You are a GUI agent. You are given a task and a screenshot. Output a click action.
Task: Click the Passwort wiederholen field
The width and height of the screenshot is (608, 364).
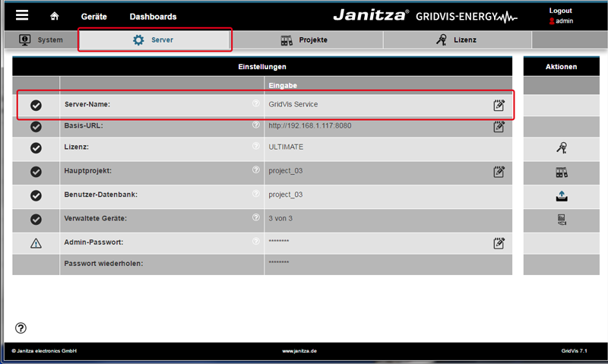388,264
